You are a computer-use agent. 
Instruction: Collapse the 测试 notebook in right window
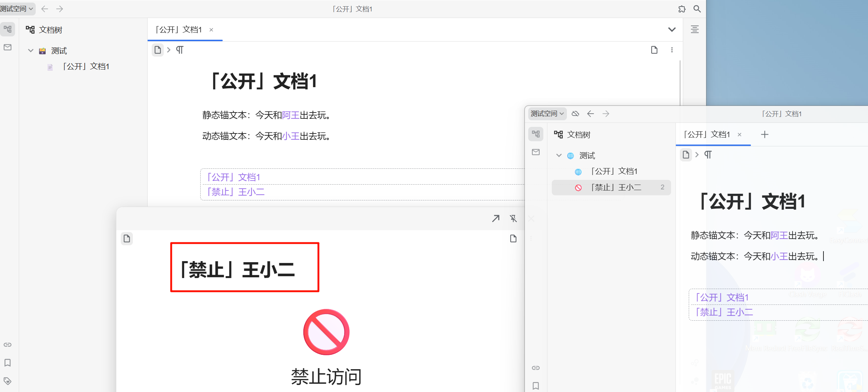559,156
